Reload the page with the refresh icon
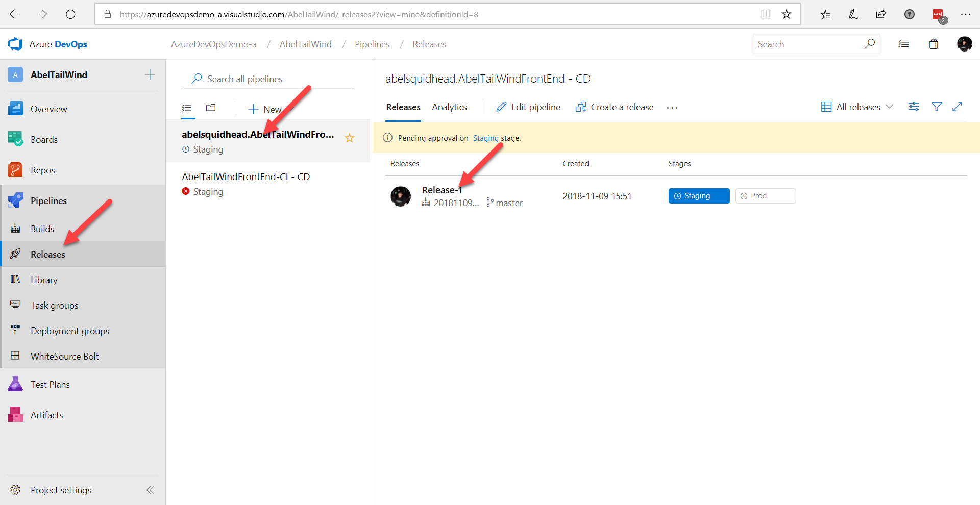This screenshot has height=505, width=980. pyautogui.click(x=70, y=14)
